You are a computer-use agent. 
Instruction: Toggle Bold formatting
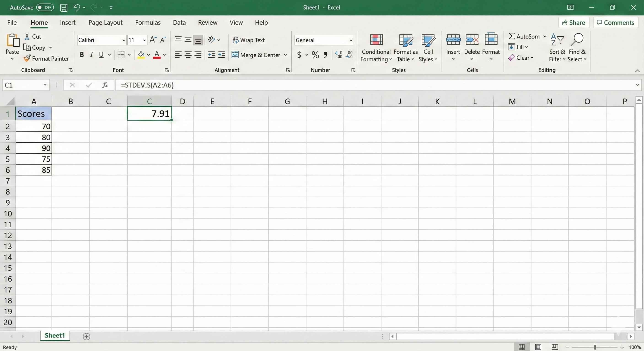click(81, 55)
